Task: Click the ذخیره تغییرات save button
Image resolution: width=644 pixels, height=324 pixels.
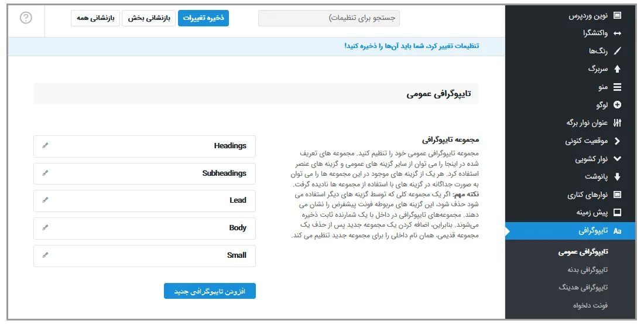Action: 203,18
